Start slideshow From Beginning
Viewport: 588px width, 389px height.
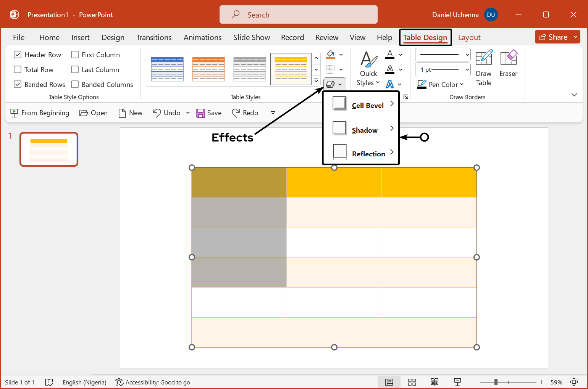point(40,113)
